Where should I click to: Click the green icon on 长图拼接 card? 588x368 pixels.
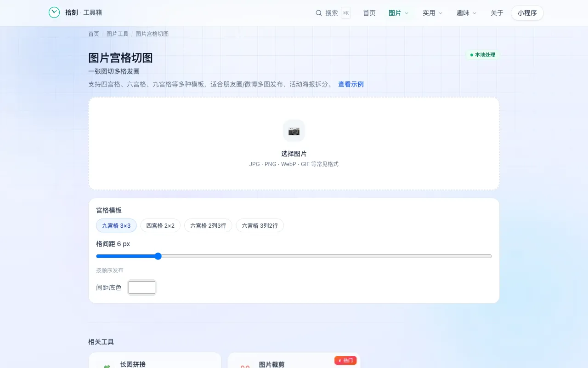107,367
